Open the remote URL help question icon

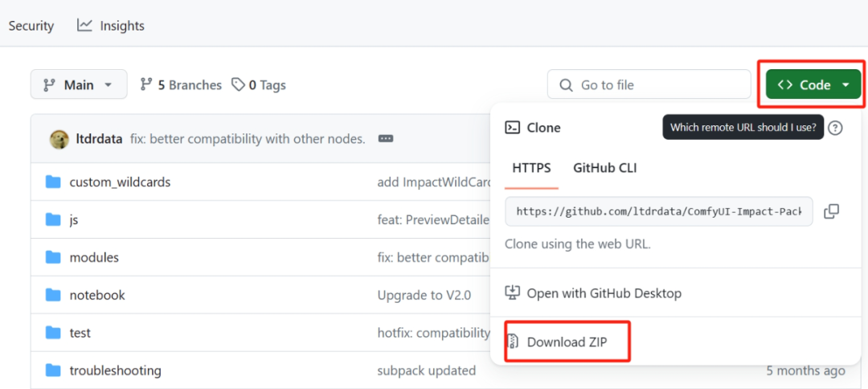pos(835,128)
